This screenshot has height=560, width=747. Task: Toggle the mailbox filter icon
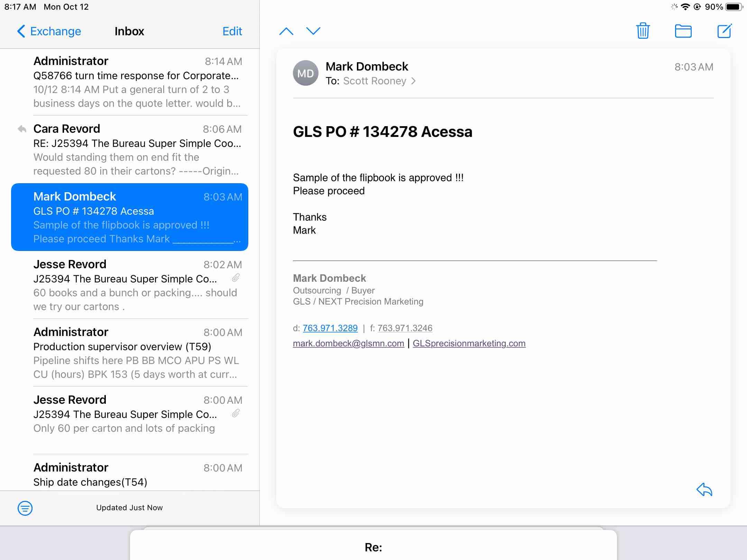pyautogui.click(x=25, y=508)
